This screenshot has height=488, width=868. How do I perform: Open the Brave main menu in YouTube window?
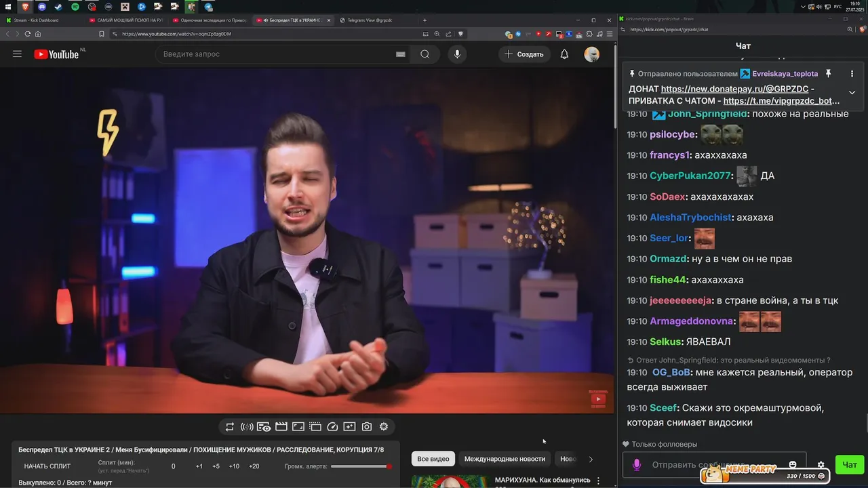(x=609, y=34)
